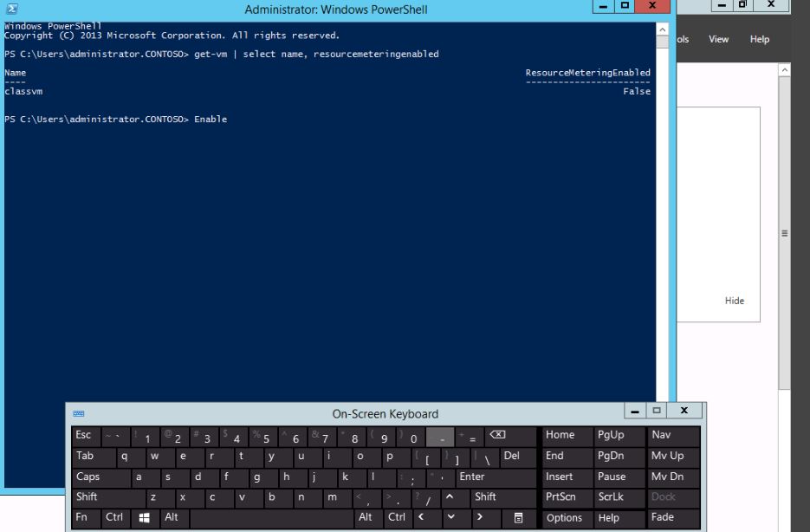
Task: Open the View menu
Action: click(718, 39)
